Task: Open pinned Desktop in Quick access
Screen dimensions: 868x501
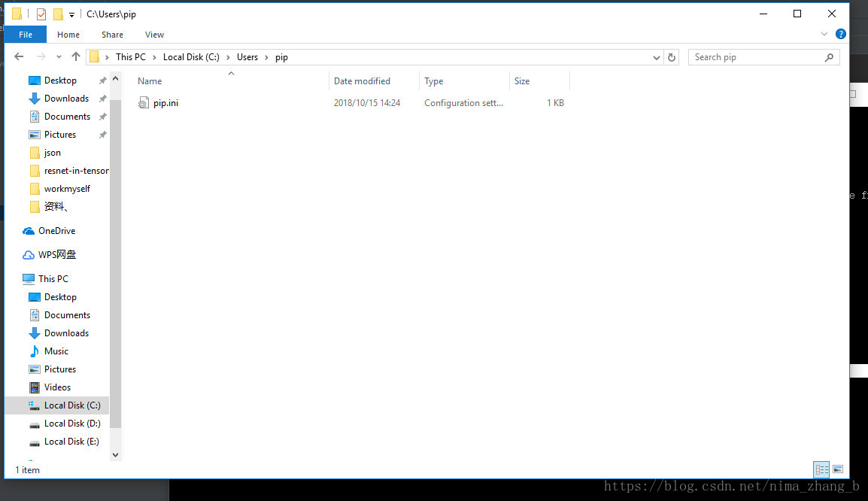Action: (x=60, y=80)
